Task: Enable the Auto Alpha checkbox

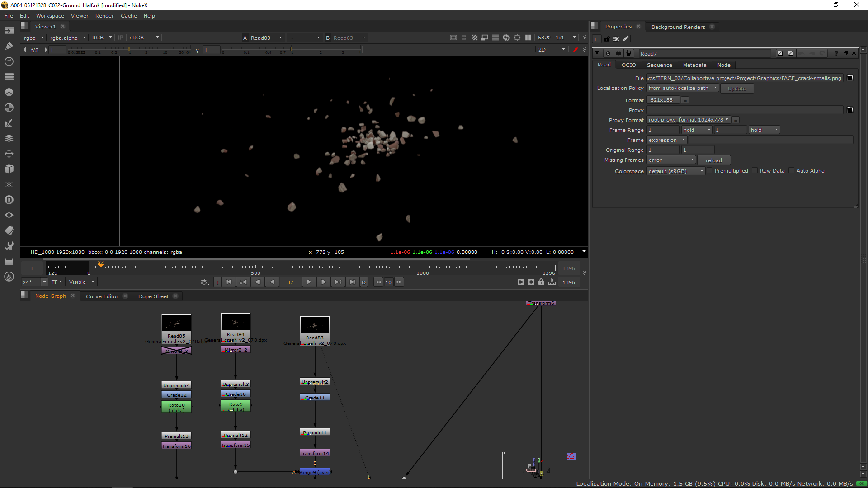Action: point(791,171)
